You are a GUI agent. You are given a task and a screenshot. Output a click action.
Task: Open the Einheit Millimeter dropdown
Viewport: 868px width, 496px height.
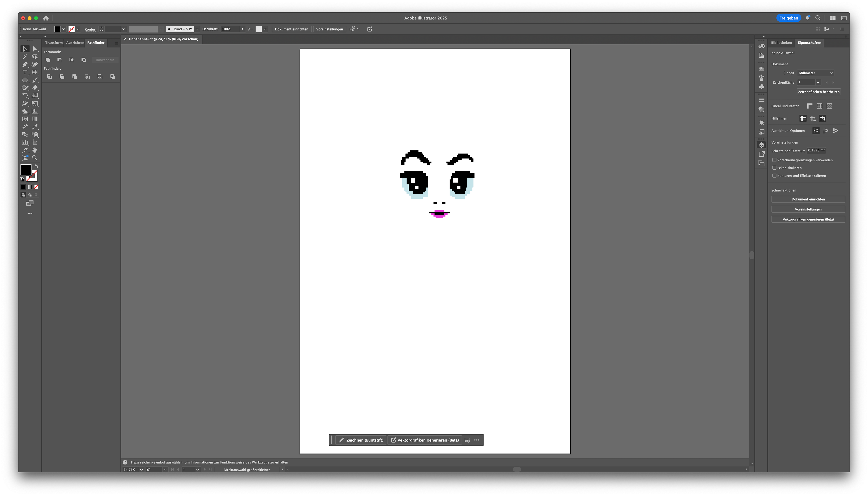tap(816, 73)
